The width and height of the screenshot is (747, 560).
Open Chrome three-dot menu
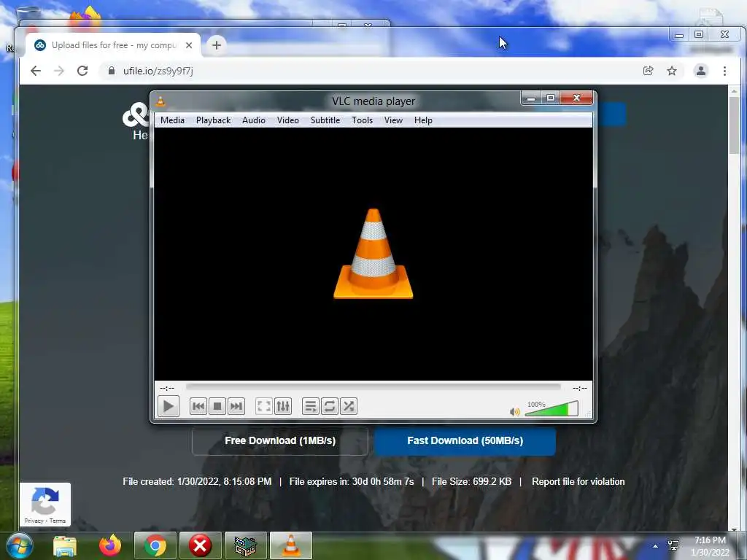(724, 71)
